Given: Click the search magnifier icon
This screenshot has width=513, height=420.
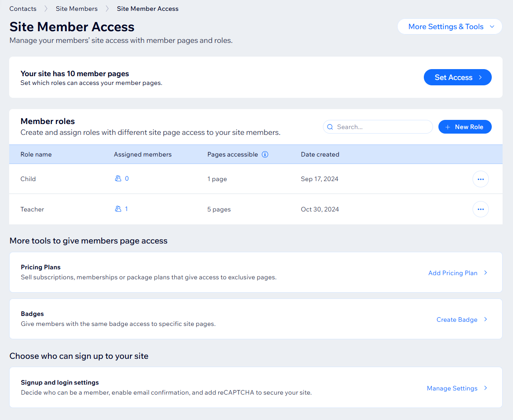Looking at the screenshot, I should pyautogui.click(x=330, y=127).
